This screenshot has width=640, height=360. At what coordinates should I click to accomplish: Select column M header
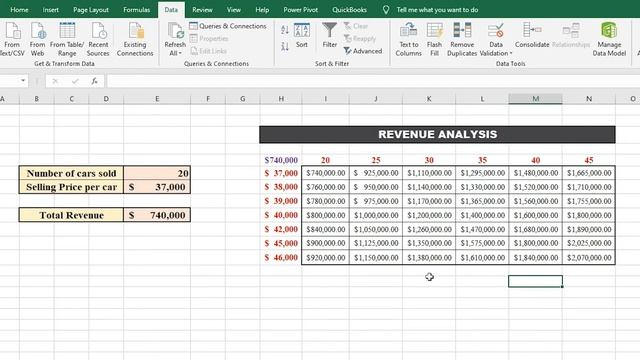[535, 99]
